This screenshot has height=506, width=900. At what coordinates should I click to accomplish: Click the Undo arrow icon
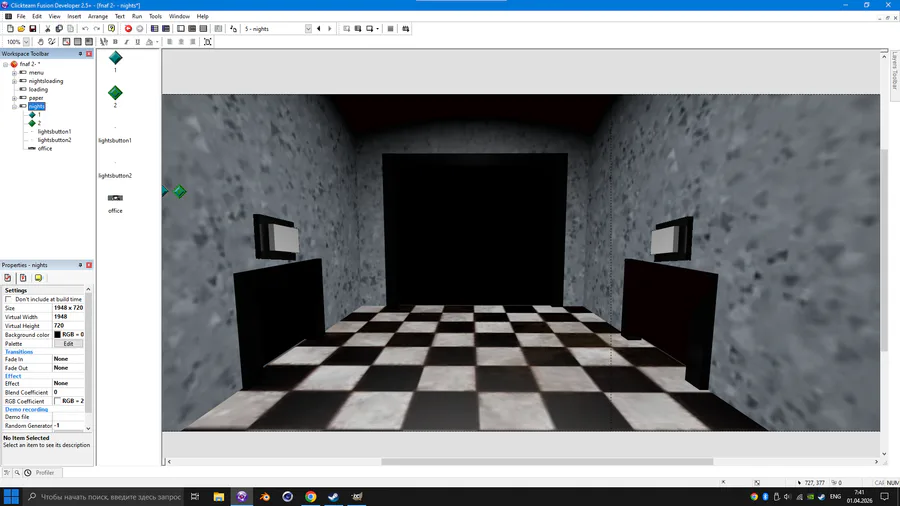[x=85, y=29]
